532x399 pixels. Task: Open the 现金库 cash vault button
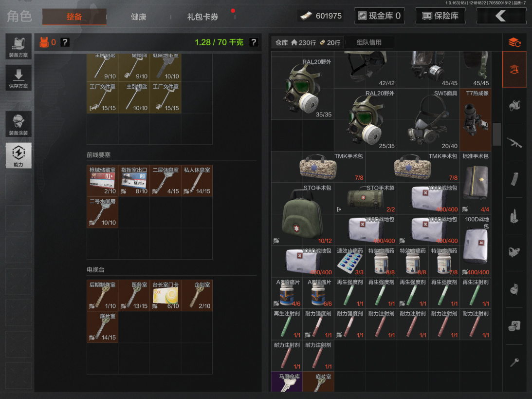[x=380, y=16]
